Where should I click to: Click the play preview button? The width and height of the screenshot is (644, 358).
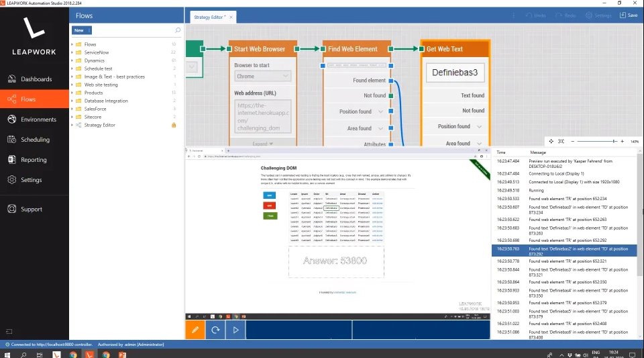tap(235, 330)
